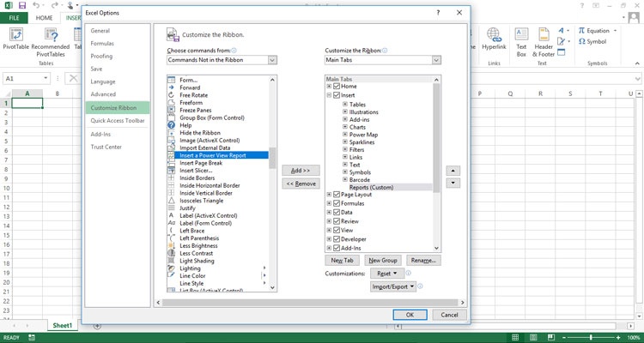Click info icon next to Reset button
644x343 pixels.
[409, 273]
